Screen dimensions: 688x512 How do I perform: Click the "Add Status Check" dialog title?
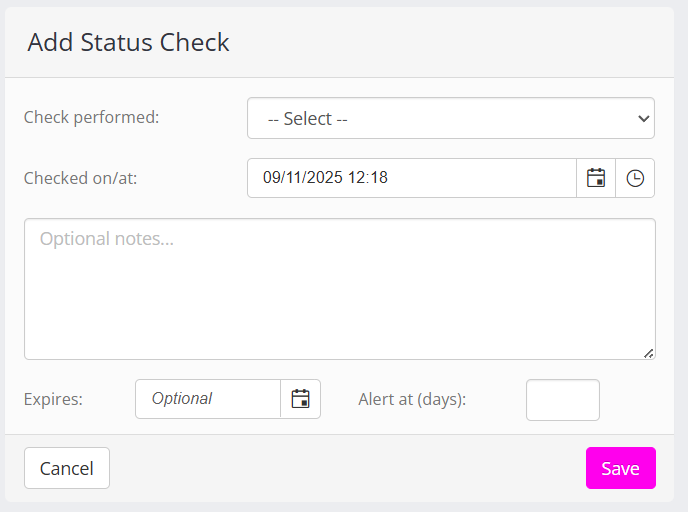coord(128,42)
